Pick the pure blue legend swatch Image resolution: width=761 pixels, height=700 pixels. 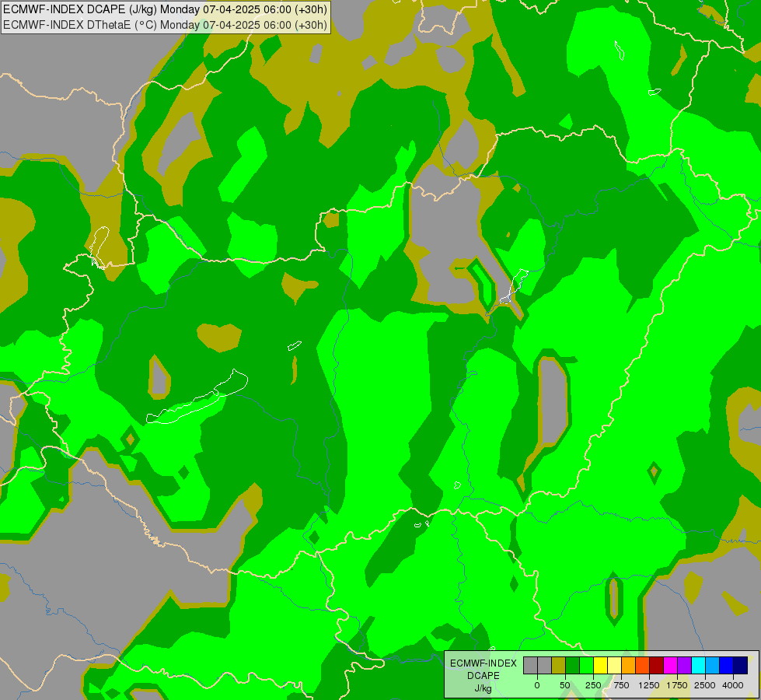pyautogui.click(x=727, y=666)
